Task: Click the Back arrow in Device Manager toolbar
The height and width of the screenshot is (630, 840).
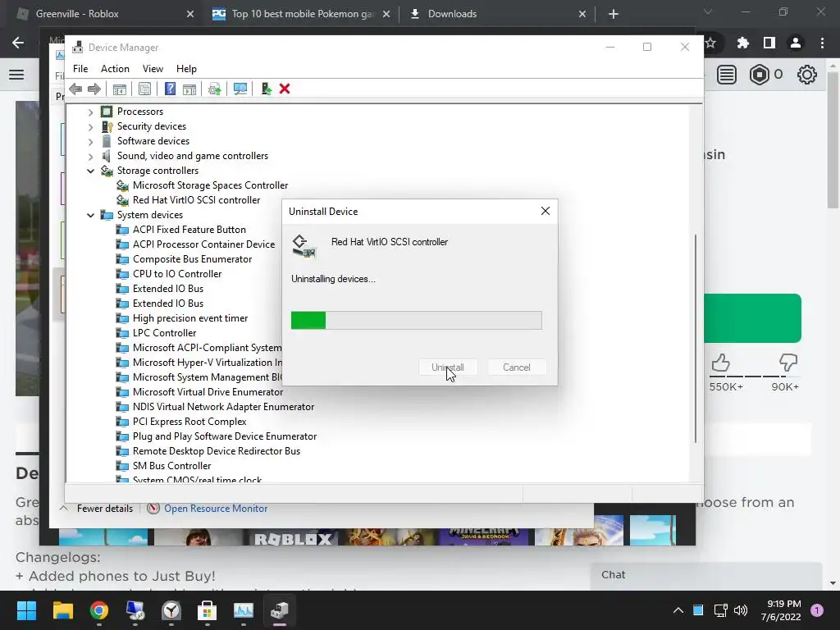Action: 75,89
